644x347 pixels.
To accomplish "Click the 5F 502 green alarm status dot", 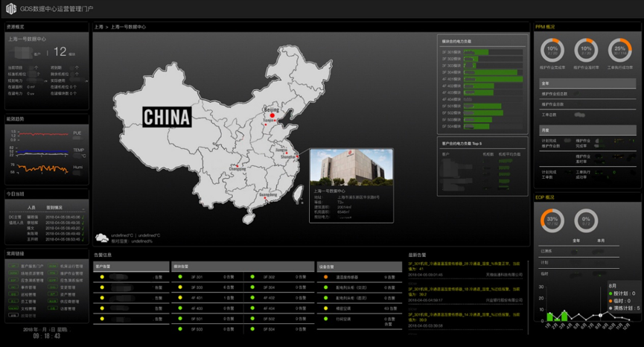I will point(252,318).
